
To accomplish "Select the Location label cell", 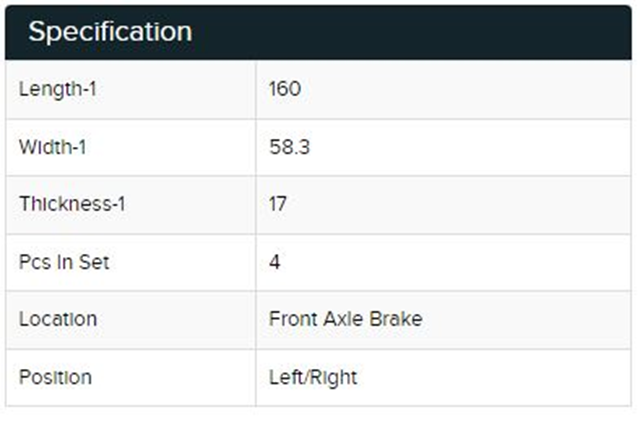I will pos(58,319).
